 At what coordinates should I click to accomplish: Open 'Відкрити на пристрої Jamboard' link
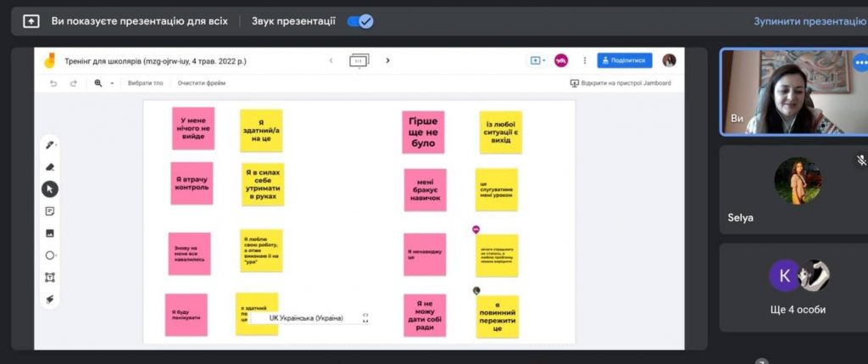pos(620,83)
